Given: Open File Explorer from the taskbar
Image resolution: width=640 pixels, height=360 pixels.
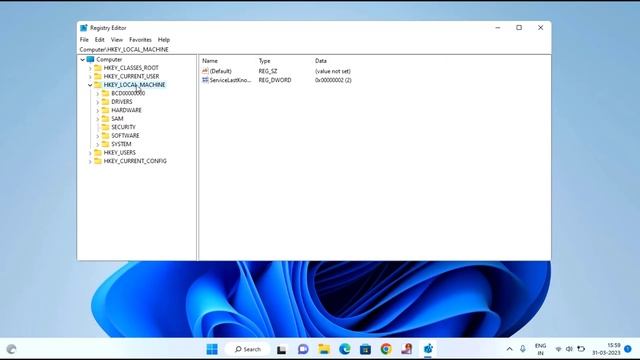Looking at the screenshot, I should pyautogui.click(x=324, y=349).
